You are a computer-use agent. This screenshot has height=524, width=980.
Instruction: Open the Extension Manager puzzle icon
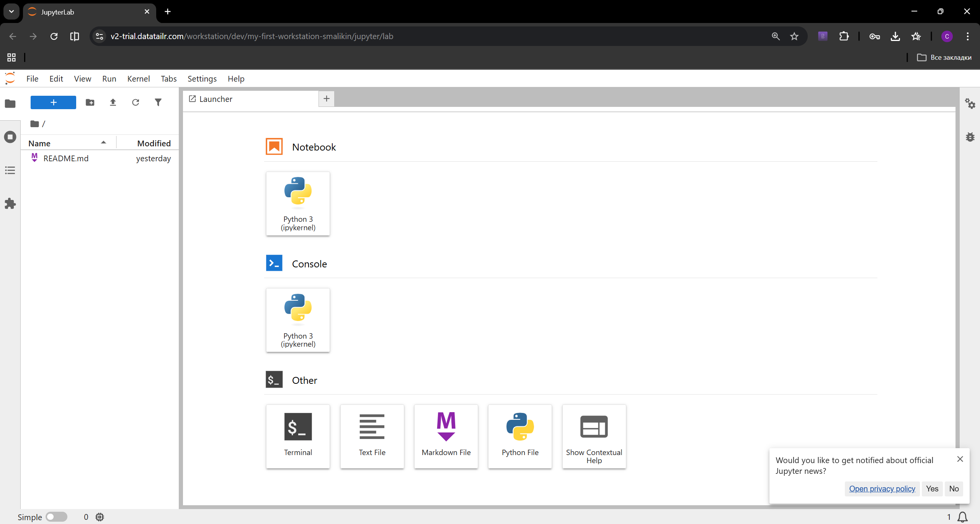10,203
